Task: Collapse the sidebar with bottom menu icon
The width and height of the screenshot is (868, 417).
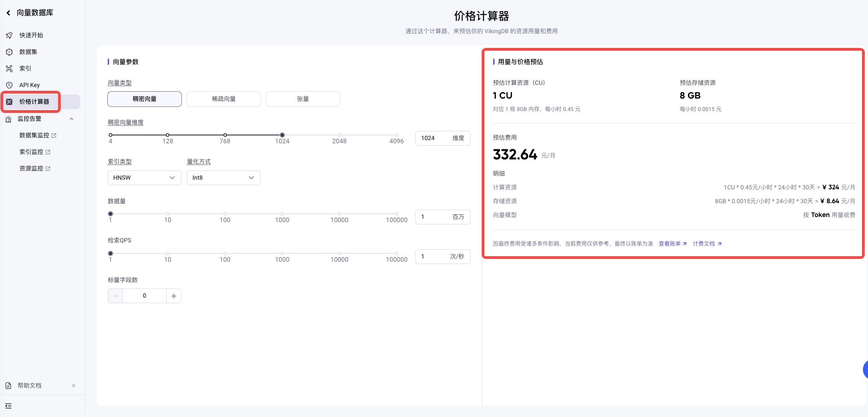Action: [8, 406]
